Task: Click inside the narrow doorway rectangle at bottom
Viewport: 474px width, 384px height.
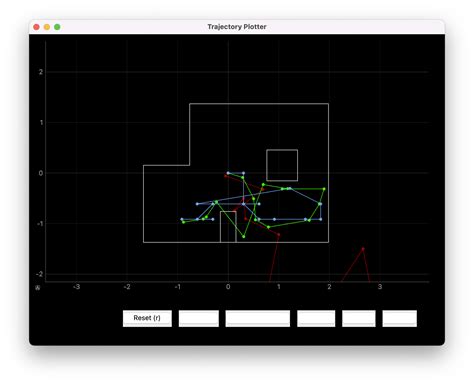Action: pyautogui.click(x=228, y=227)
